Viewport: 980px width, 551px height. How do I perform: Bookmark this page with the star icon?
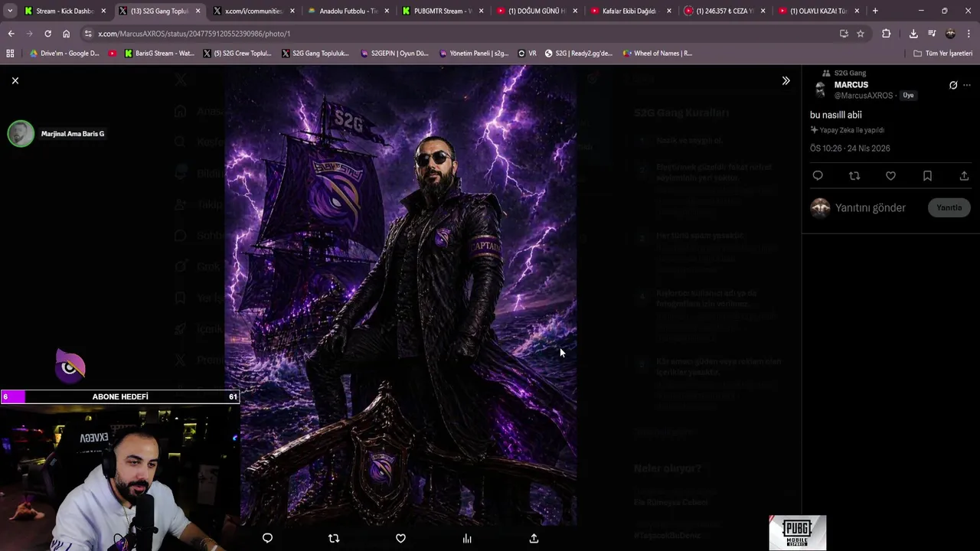click(x=861, y=34)
